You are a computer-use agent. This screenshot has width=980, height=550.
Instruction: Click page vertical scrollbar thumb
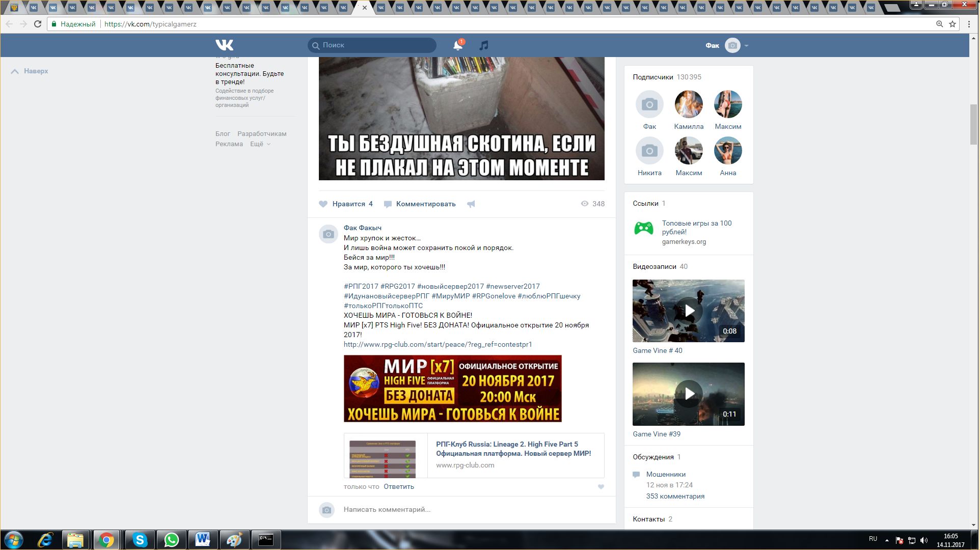[x=973, y=124]
